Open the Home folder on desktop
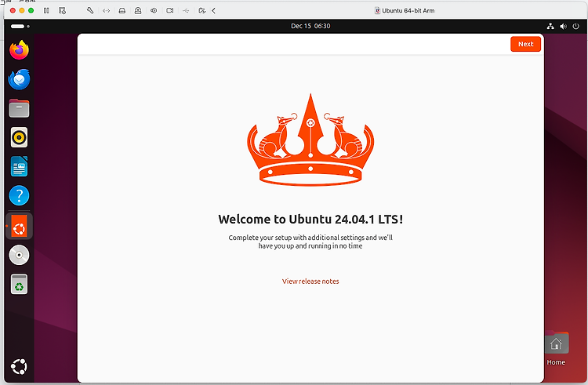The image size is (588, 385). pos(556,349)
